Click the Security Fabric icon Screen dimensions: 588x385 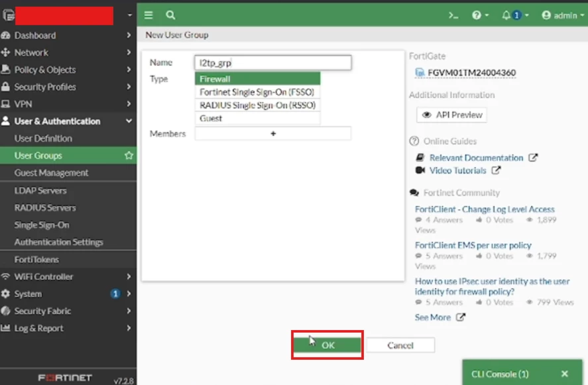5,311
